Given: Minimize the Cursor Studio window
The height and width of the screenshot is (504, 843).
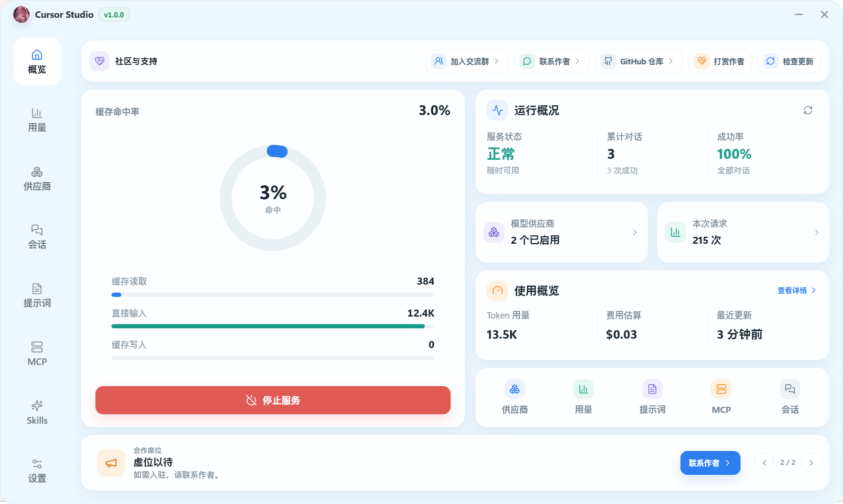Looking at the screenshot, I should 798,15.
